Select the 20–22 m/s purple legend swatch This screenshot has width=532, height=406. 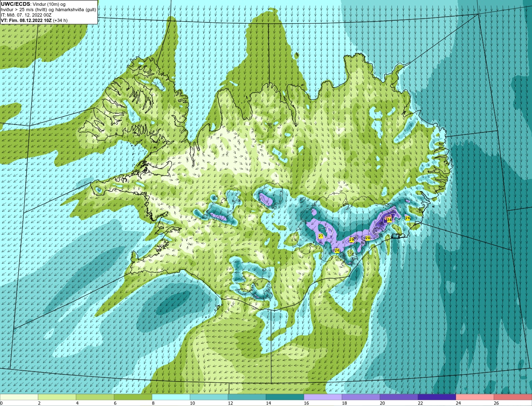point(399,397)
